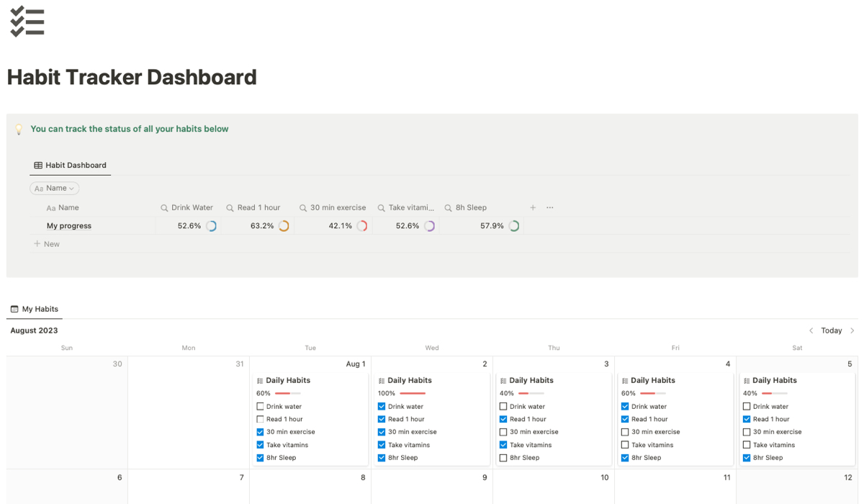Image resolution: width=864 pixels, height=504 pixels.
Task: Click the plus icon to add a table property
Action: (x=533, y=207)
